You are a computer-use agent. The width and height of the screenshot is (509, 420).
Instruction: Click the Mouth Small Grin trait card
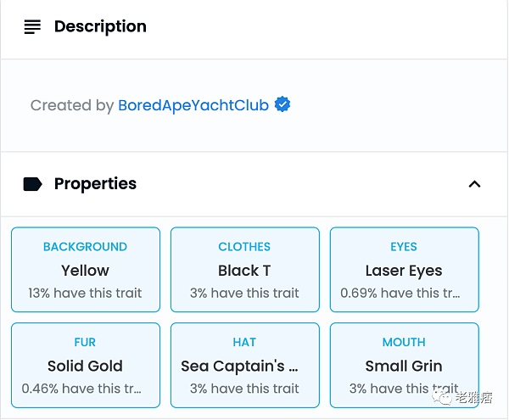coord(404,366)
